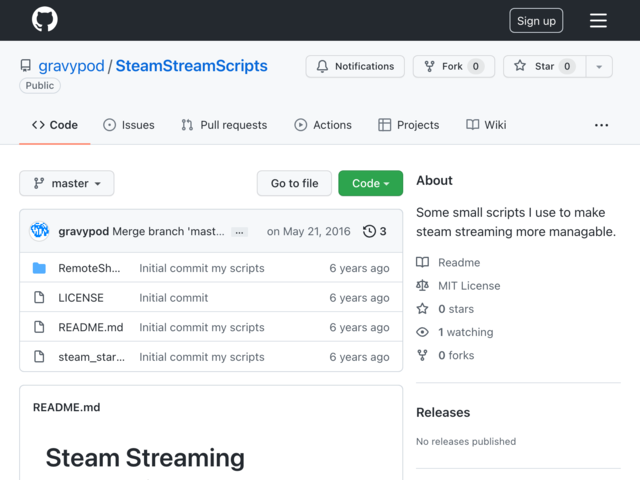640x480 pixels.
Task: Open the Actions tab
Action: pos(322,125)
